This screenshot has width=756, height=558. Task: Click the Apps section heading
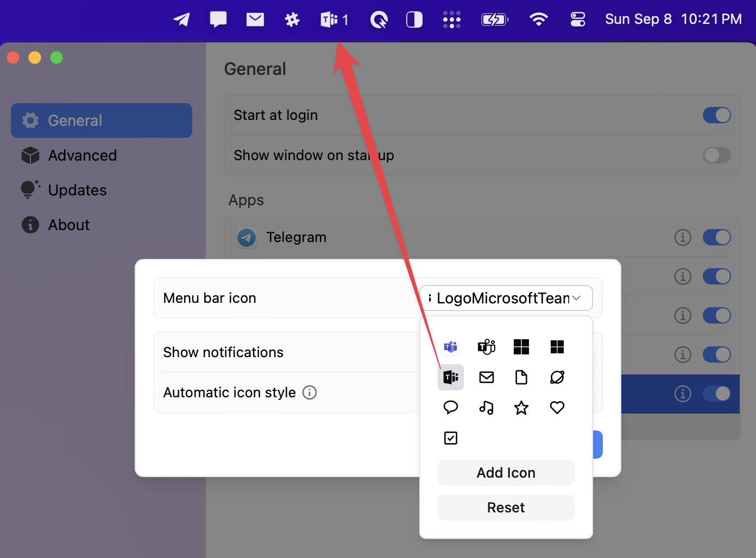[x=246, y=200]
